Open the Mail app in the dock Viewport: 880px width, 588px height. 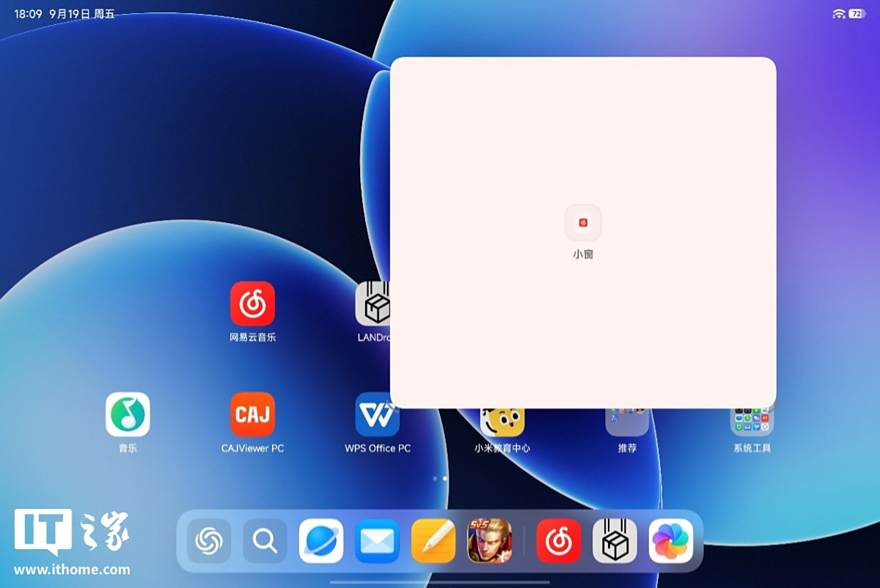[x=377, y=541]
